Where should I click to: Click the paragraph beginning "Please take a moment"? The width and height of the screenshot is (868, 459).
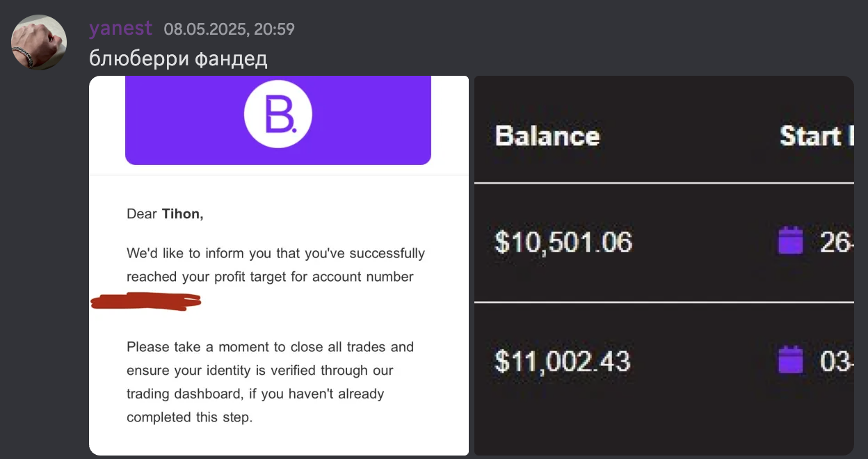pyautogui.click(x=271, y=382)
